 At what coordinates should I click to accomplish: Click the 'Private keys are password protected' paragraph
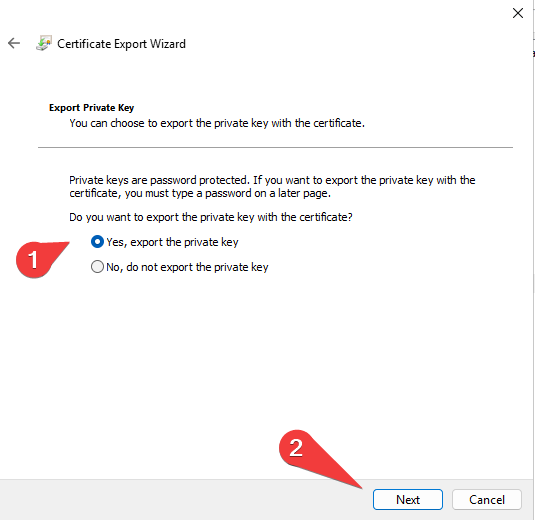[x=272, y=186]
